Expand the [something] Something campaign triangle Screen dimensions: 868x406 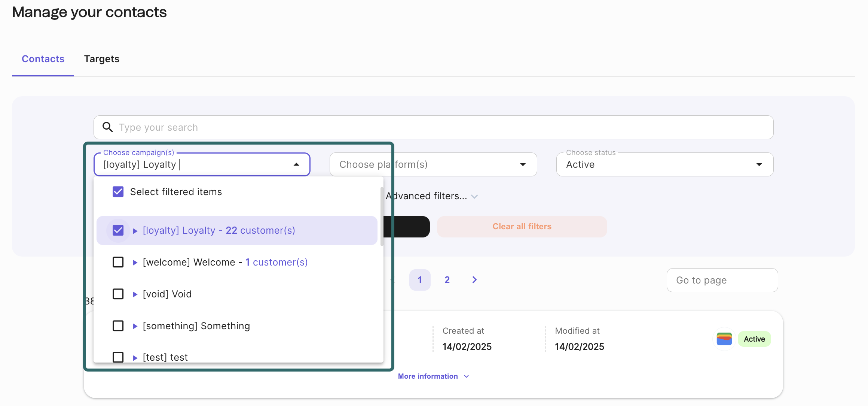pyautogui.click(x=135, y=326)
